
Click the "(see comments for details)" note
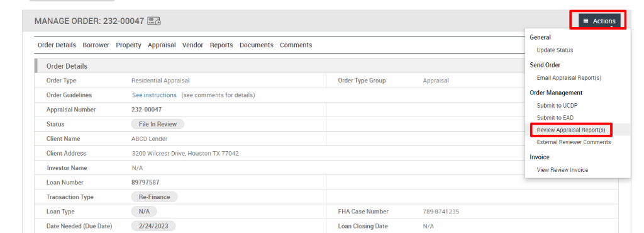(218, 95)
